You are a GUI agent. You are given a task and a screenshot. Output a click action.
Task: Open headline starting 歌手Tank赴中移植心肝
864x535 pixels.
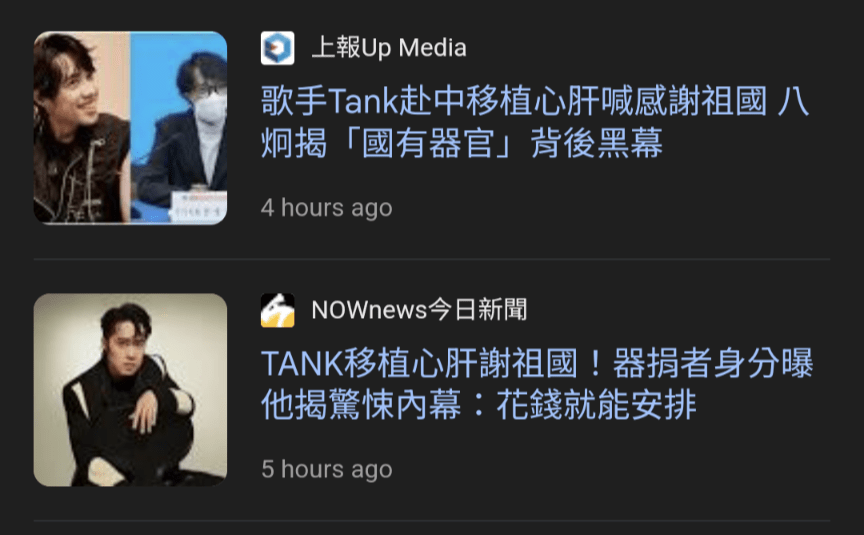[534, 122]
